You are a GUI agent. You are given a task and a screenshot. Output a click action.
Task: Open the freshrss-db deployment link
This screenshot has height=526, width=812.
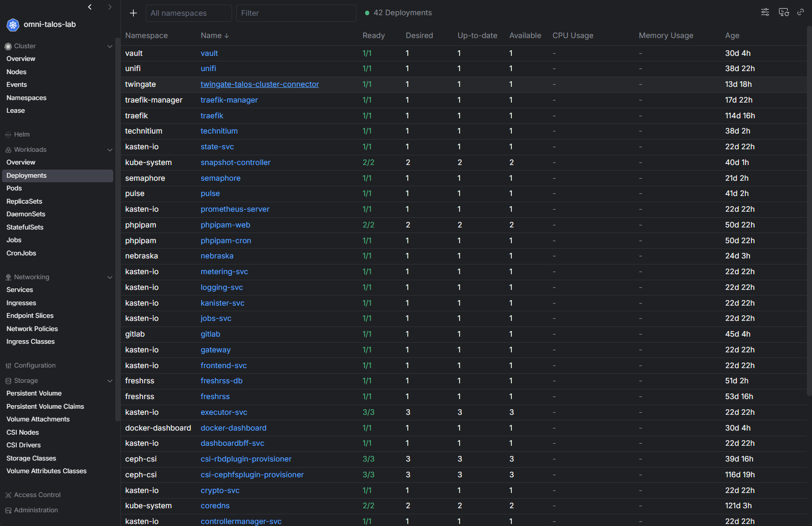[x=221, y=381]
